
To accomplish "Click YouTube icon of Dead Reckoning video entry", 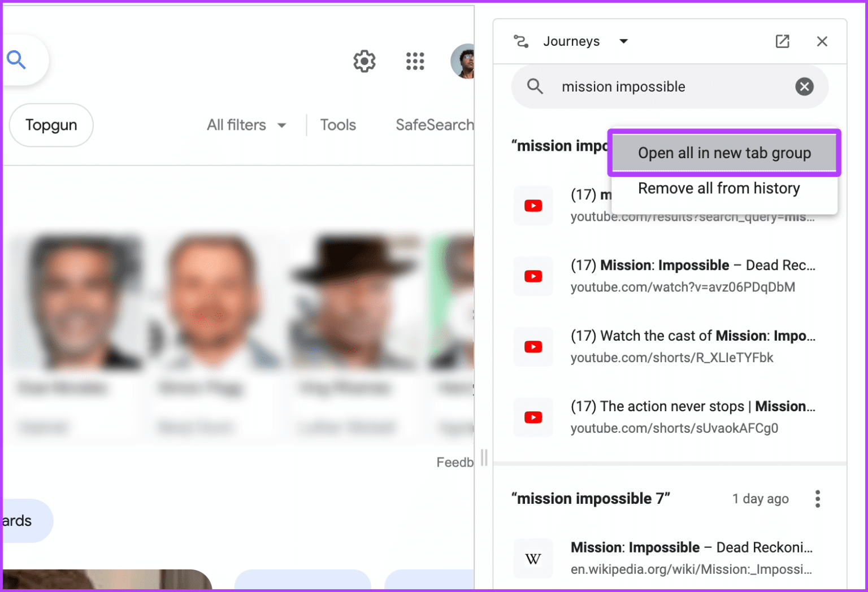I will click(533, 276).
